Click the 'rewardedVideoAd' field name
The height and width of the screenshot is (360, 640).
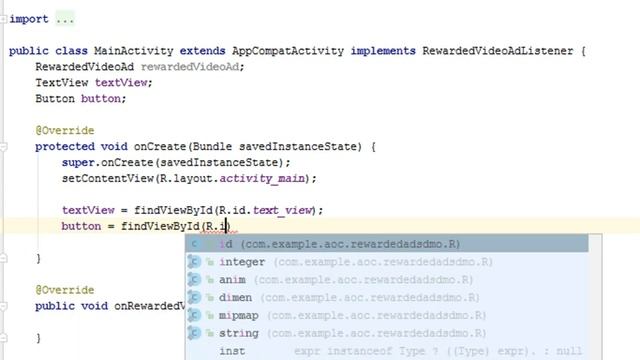coord(190,67)
